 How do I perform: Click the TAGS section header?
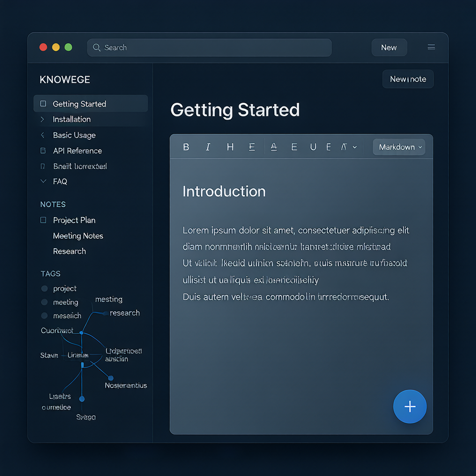pyautogui.click(x=50, y=274)
